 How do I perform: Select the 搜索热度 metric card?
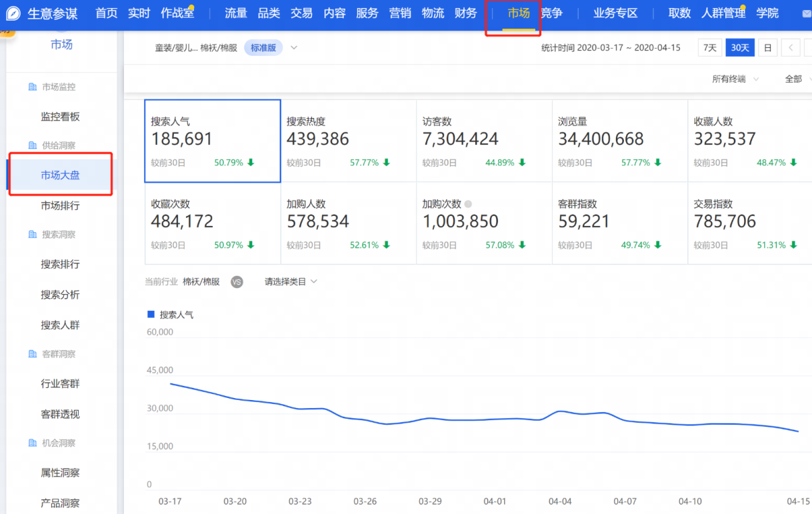(x=349, y=141)
